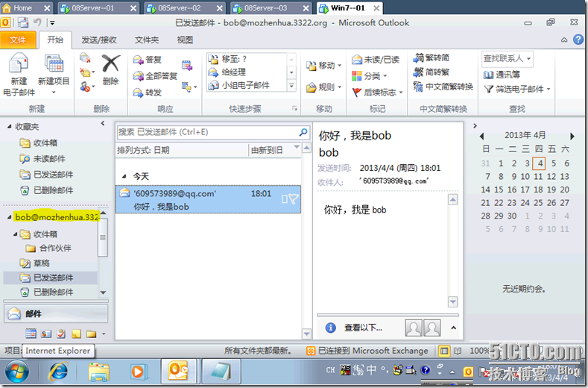Open Outlook Help question mark icon
This screenshot has width=588, height=388.
(x=578, y=40)
